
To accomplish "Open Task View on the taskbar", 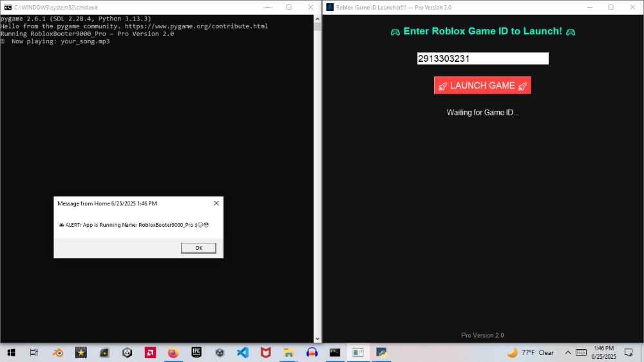I will pos(34,352).
